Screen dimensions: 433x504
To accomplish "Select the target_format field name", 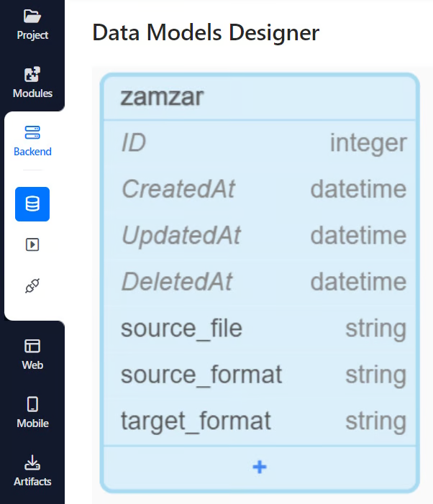I will tap(196, 421).
